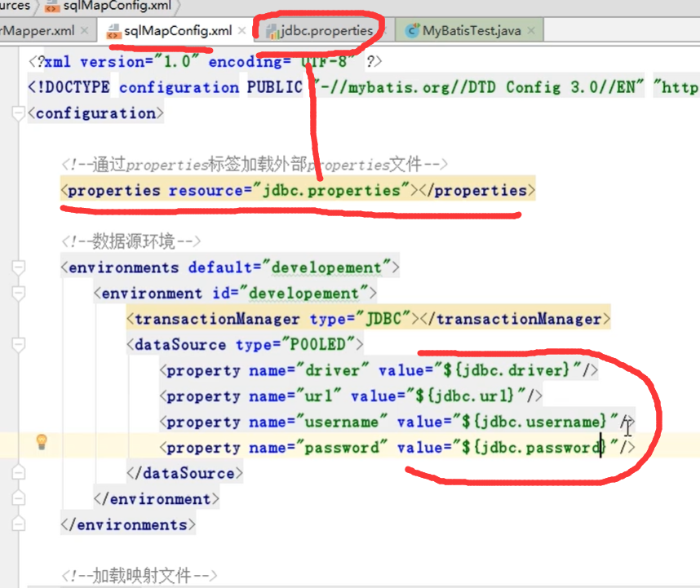
Task: Click the properties resource jdbc.properties line
Action: (298, 191)
